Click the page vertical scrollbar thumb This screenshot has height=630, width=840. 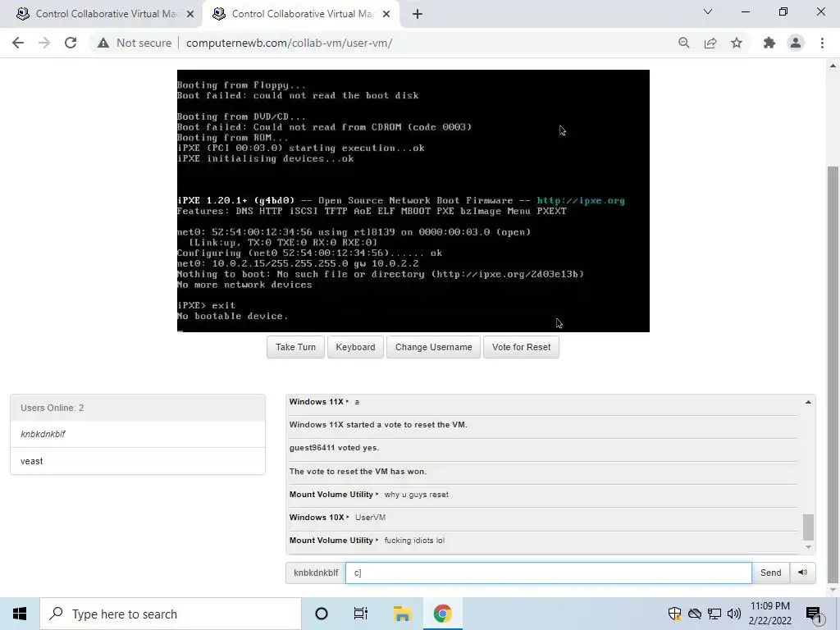(x=833, y=374)
